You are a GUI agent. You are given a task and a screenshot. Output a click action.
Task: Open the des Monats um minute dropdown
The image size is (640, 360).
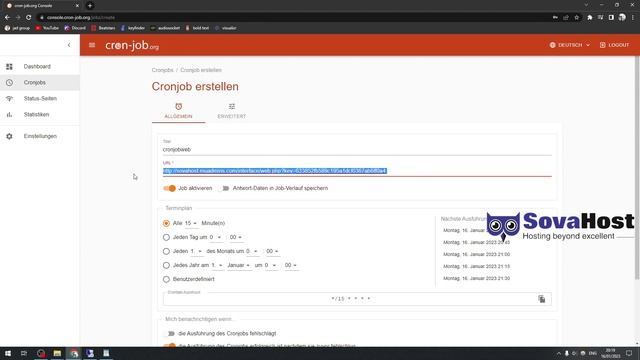272,251
